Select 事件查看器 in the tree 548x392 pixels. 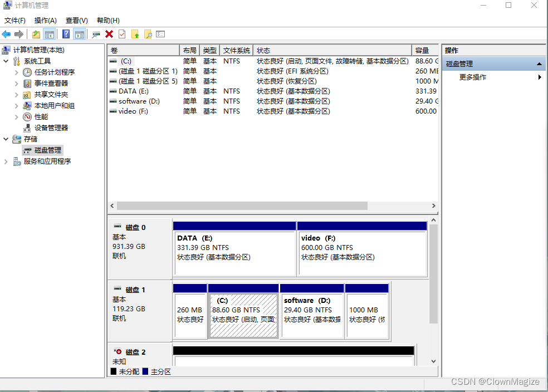51,84
